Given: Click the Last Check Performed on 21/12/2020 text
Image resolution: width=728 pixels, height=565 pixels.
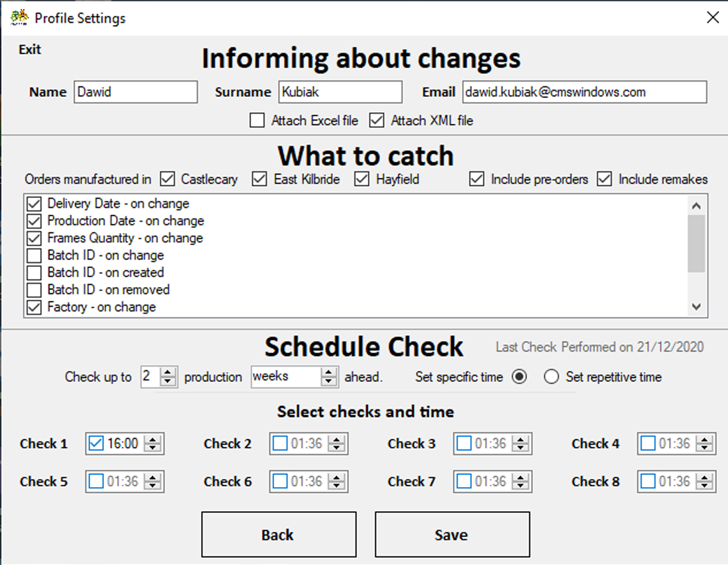Looking at the screenshot, I should click(x=599, y=347).
